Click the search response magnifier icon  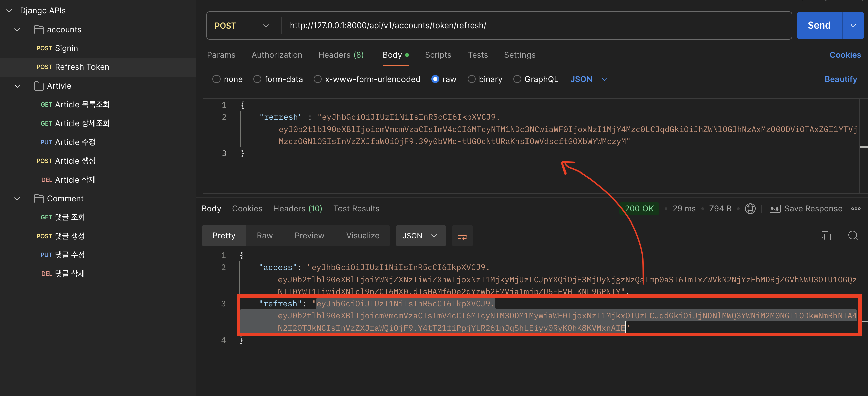tap(853, 236)
